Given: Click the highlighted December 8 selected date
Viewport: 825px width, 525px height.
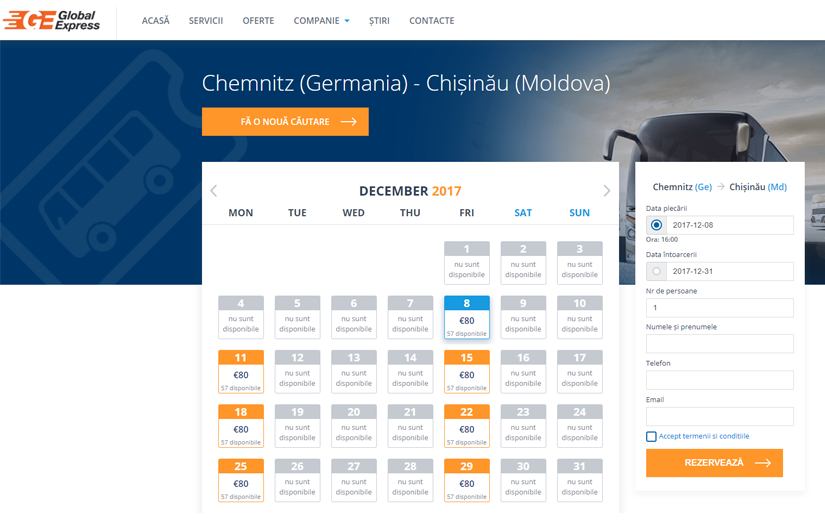Looking at the screenshot, I should (x=467, y=316).
